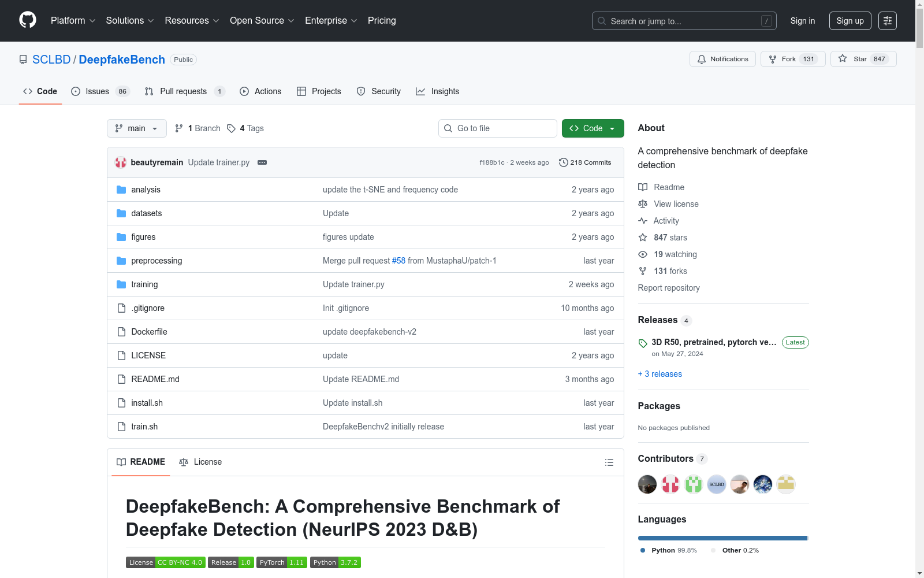The height and width of the screenshot is (578, 924).
Task: Focus the Go to file field
Action: (498, 128)
